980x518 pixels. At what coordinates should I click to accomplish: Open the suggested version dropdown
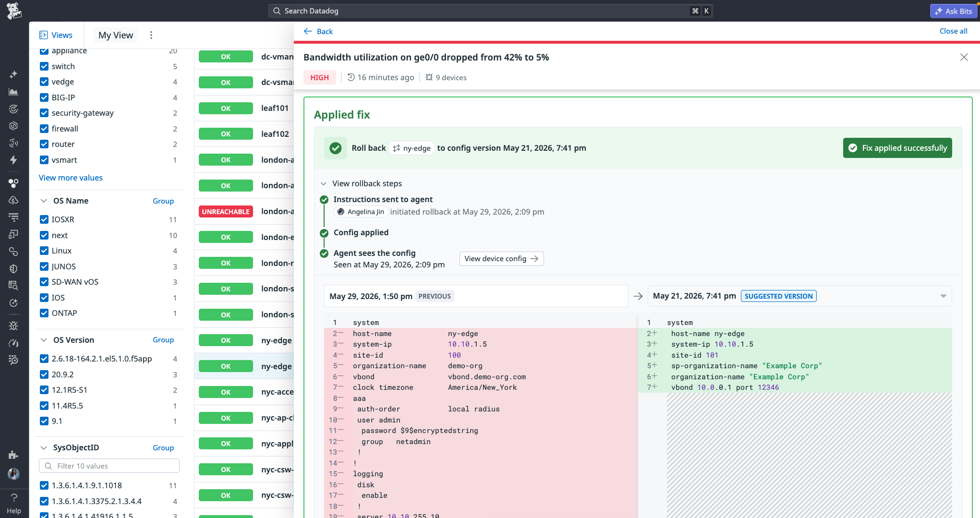[x=943, y=296]
